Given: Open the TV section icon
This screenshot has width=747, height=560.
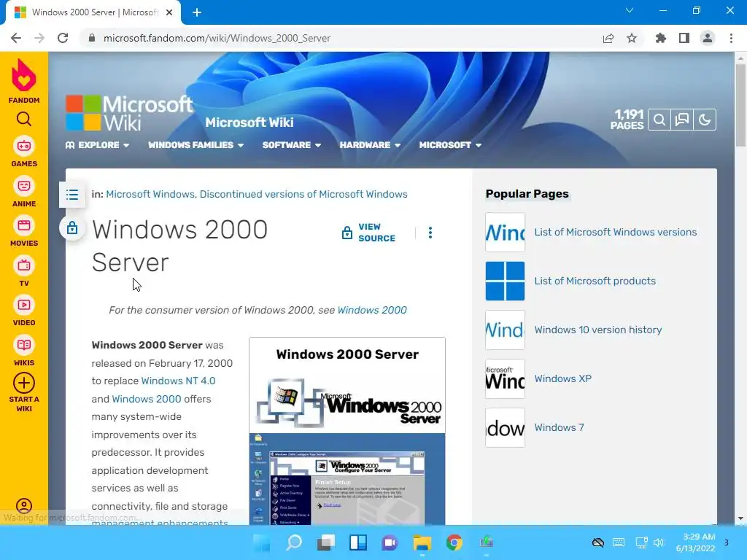Looking at the screenshot, I should pyautogui.click(x=24, y=265).
